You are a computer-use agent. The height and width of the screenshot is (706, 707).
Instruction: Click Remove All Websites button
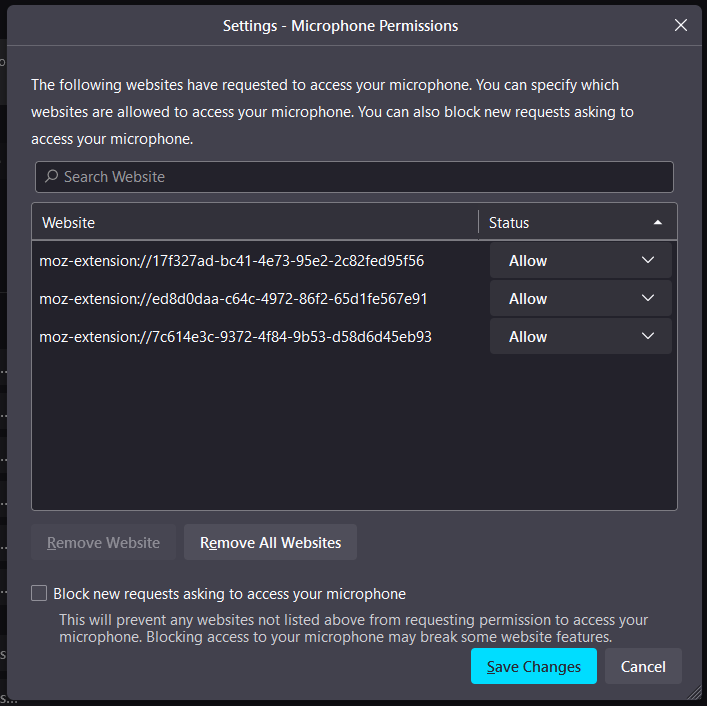[x=270, y=542]
